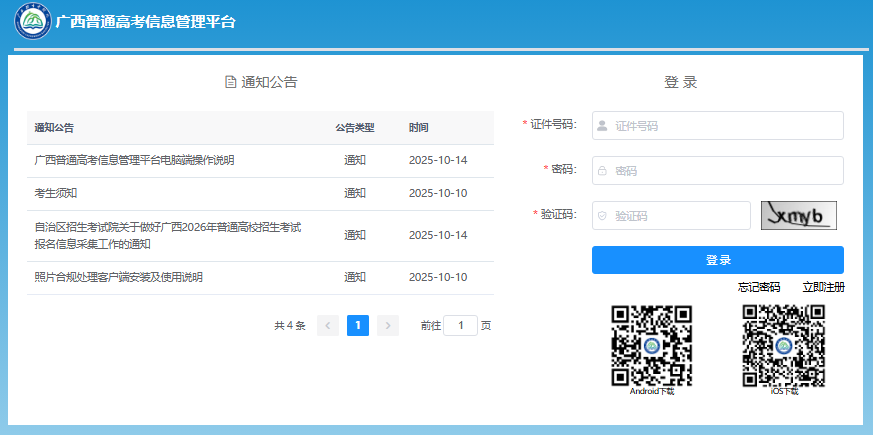Click the document icon beside 通知公告 heading
The height and width of the screenshot is (435, 873).
pos(231,82)
